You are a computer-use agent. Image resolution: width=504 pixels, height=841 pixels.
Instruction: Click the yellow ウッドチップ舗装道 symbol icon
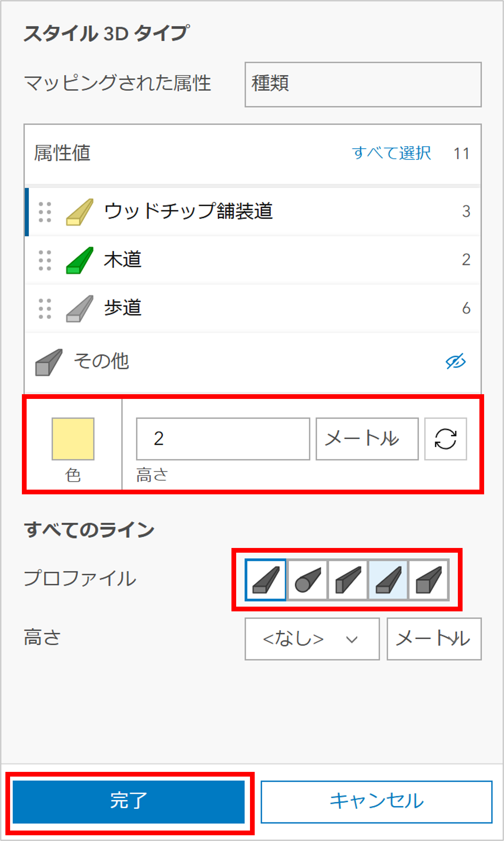click(80, 212)
